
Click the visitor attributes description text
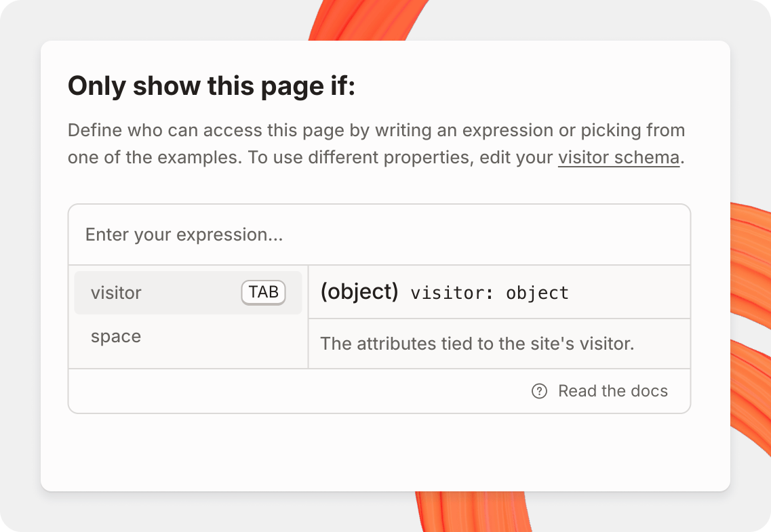point(477,344)
